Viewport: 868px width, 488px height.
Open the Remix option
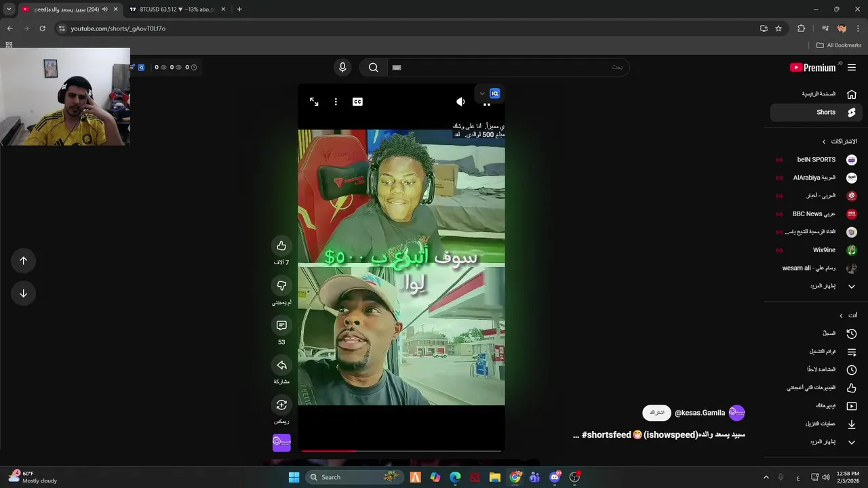click(281, 405)
